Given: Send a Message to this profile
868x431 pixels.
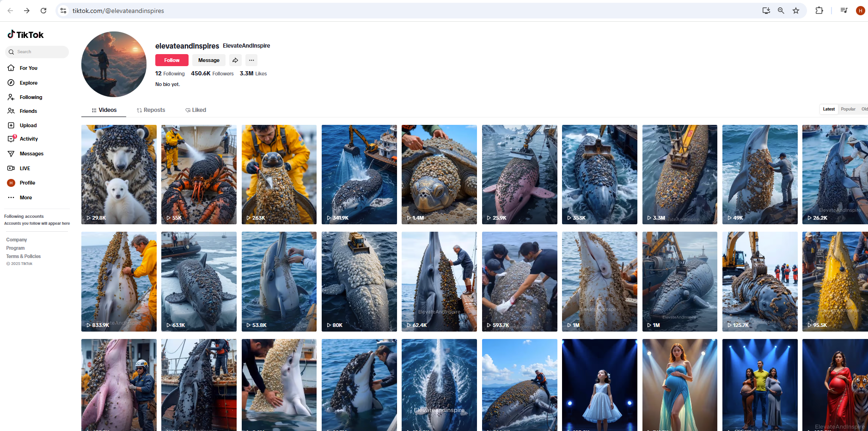Looking at the screenshot, I should click(209, 60).
